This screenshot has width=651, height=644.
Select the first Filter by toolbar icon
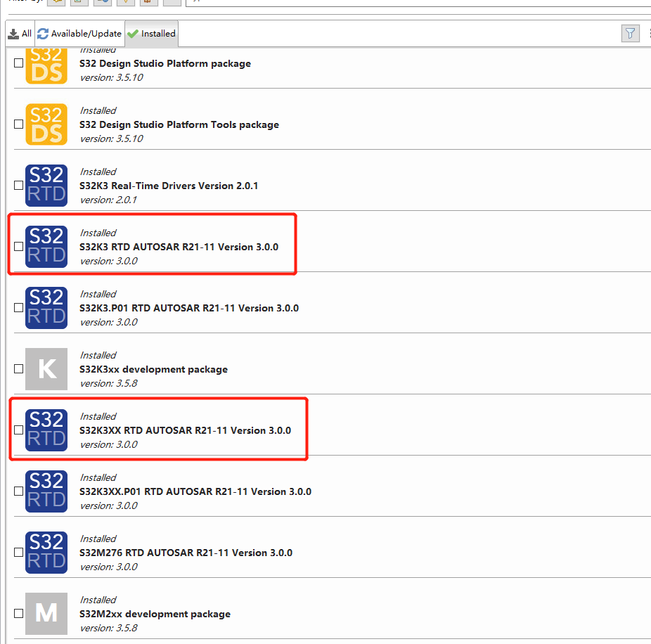[56, 3]
